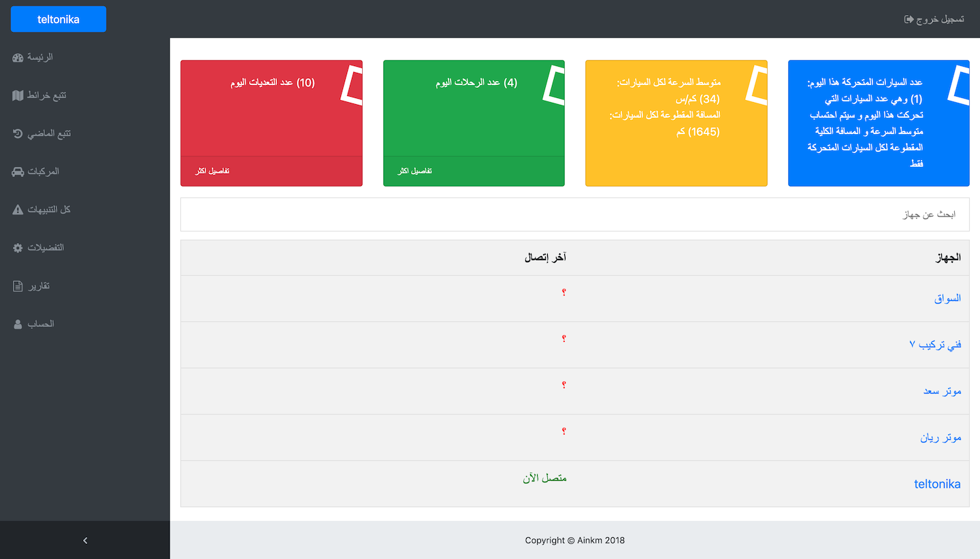Click the sign-out arrow icon in the header

[x=909, y=19]
